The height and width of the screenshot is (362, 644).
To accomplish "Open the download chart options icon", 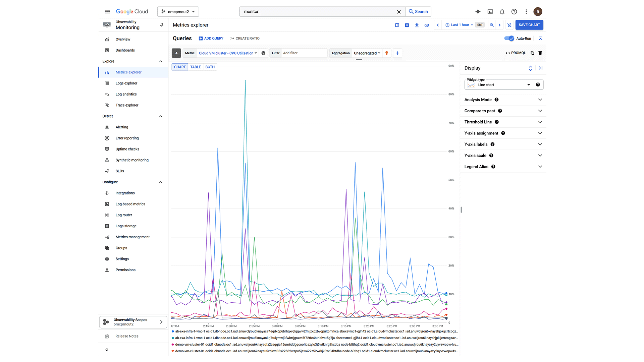I will (417, 25).
